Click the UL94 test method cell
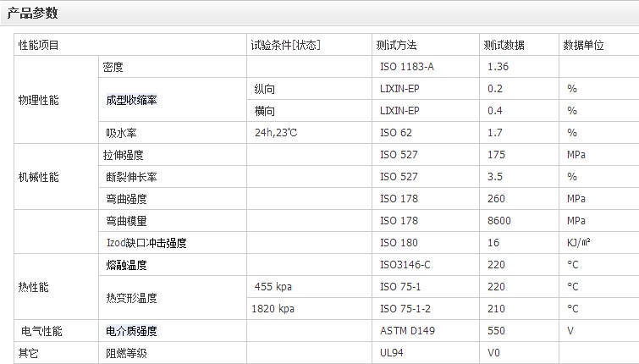This screenshot has width=639, height=364. pyautogui.click(x=393, y=353)
